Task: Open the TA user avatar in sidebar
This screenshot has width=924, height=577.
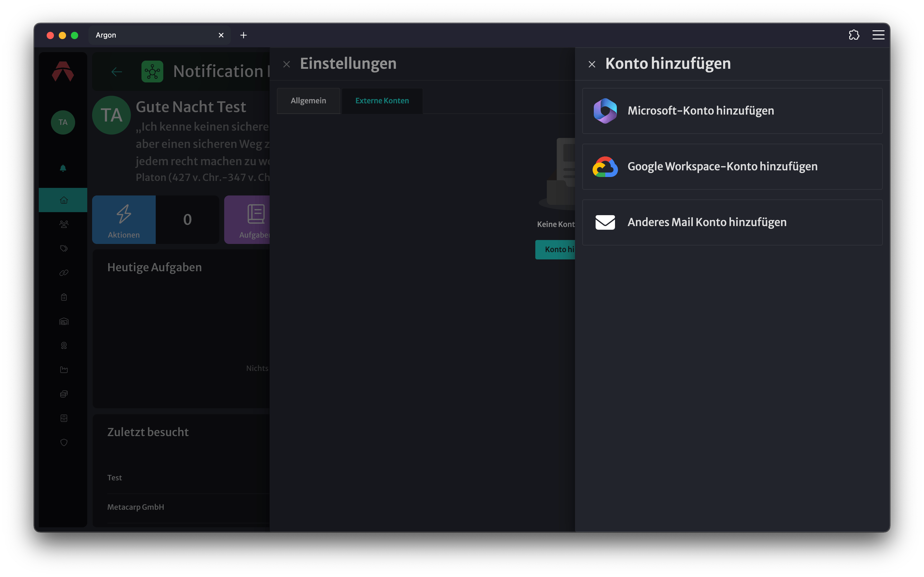Action: (x=63, y=122)
